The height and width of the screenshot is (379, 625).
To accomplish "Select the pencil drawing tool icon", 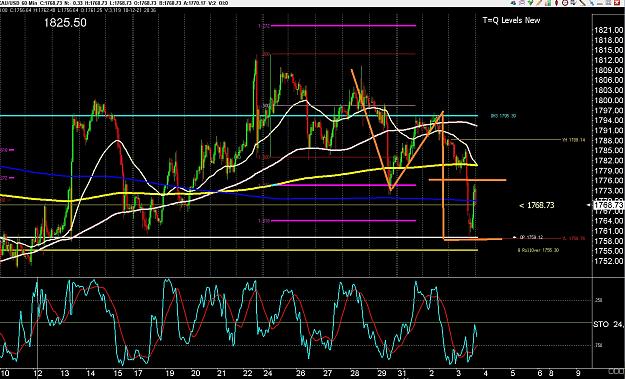I will coord(539,3).
